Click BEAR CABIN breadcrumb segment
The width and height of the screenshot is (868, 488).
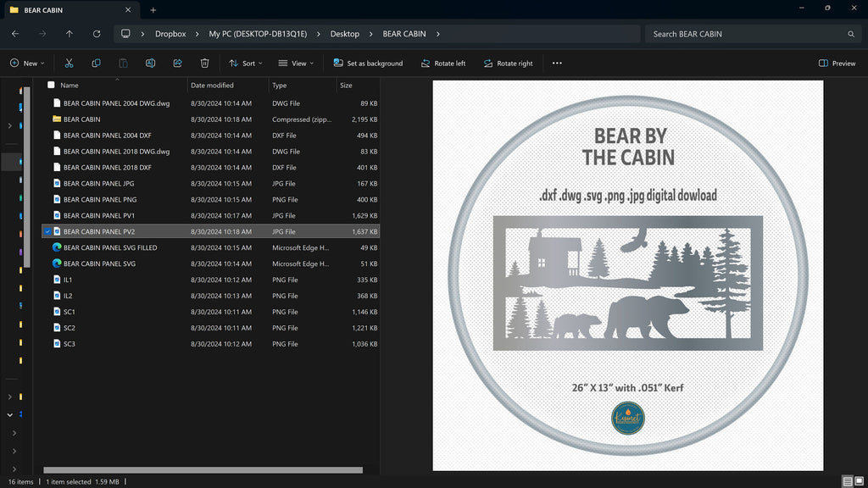[404, 34]
